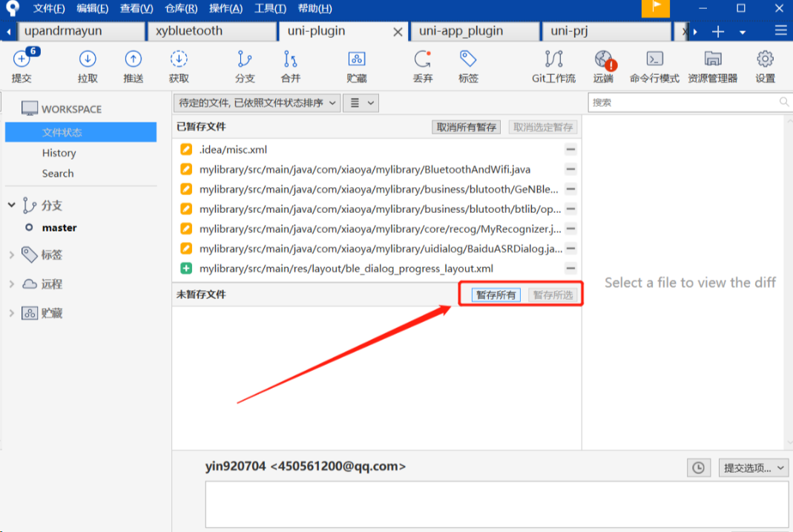Open the pending files sort dropdown

pos(257,103)
